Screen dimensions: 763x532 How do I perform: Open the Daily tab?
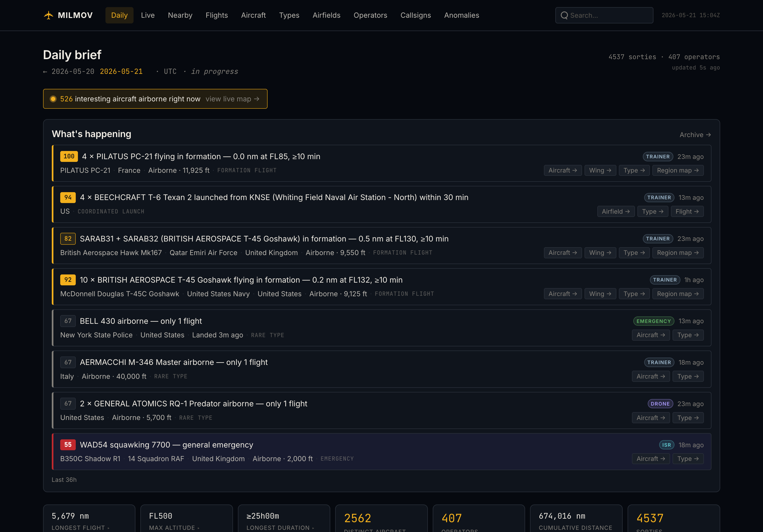[x=119, y=15]
